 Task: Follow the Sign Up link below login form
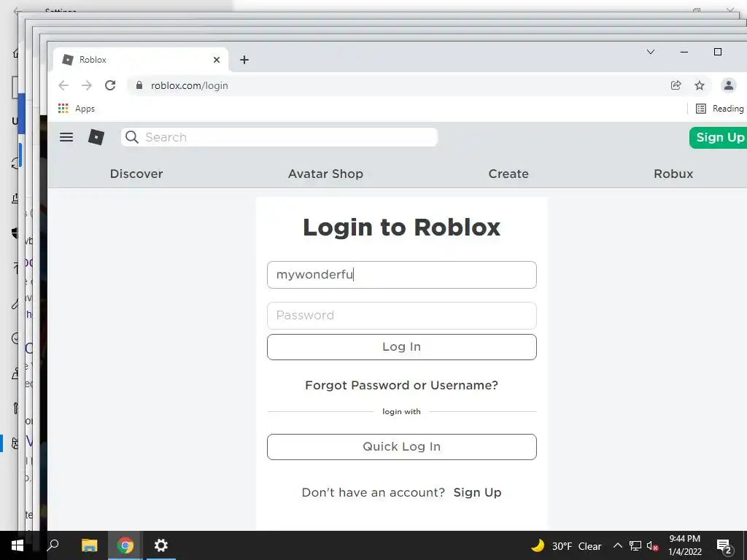coord(477,492)
